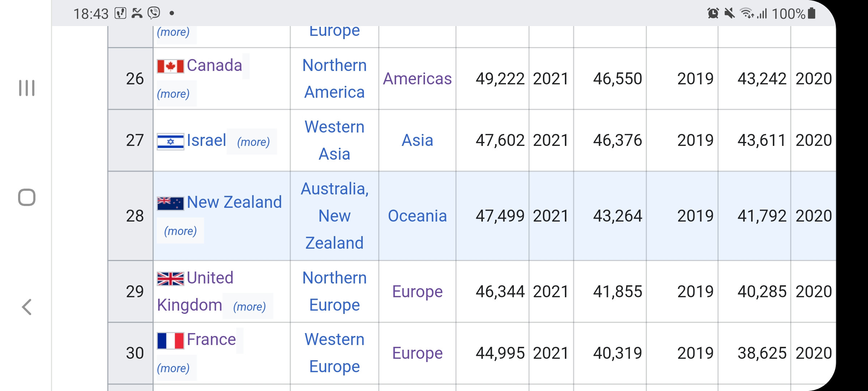Open the Israel link
The width and height of the screenshot is (868, 391).
click(x=206, y=140)
